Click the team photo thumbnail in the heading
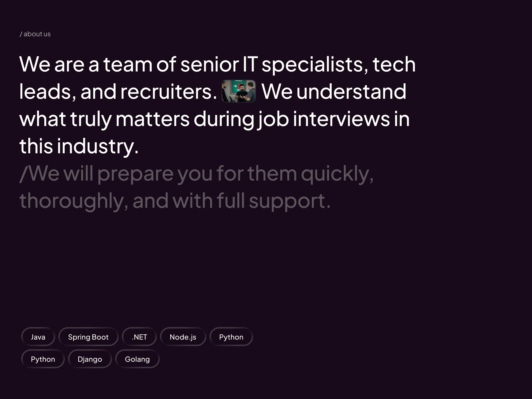 238,91
